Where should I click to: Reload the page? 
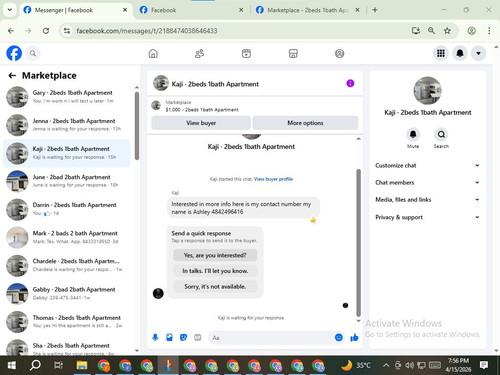46,31
